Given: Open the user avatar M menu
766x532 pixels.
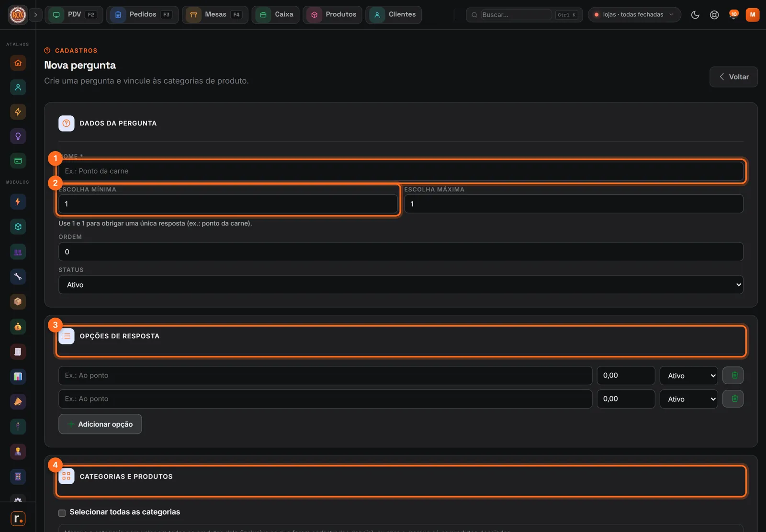Looking at the screenshot, I should tap(752, 15).
